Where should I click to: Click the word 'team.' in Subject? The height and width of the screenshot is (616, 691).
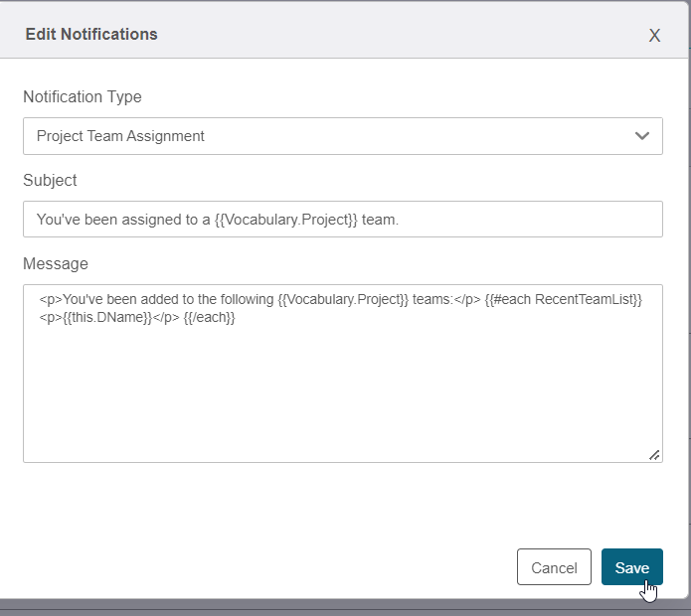tap(380, 220)
